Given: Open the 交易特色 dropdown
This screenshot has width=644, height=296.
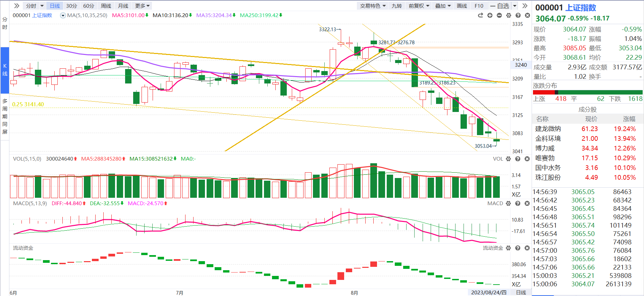Looking at the screenshot, I should pos(373,6).
